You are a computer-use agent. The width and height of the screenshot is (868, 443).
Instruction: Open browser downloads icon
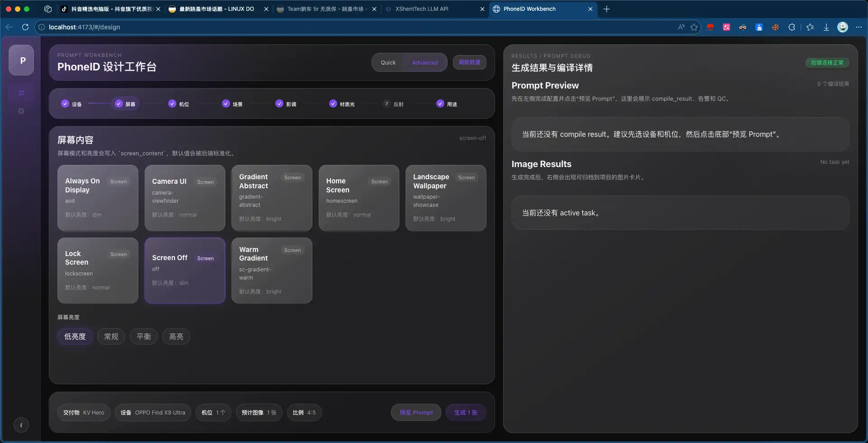tap(826, 27)
